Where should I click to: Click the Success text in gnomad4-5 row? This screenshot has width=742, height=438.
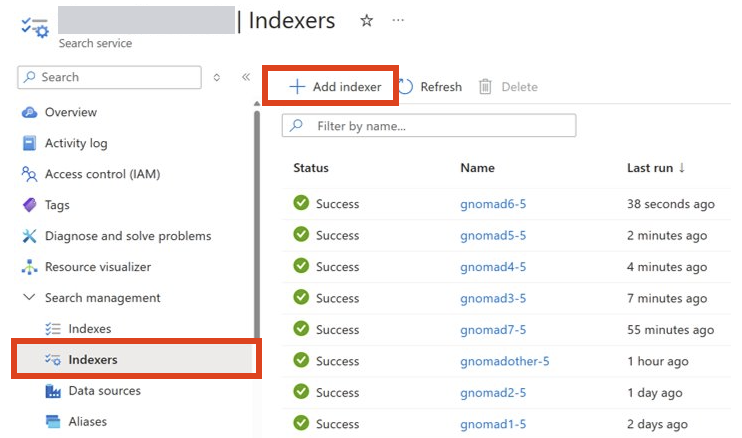[x=337, y=267]
